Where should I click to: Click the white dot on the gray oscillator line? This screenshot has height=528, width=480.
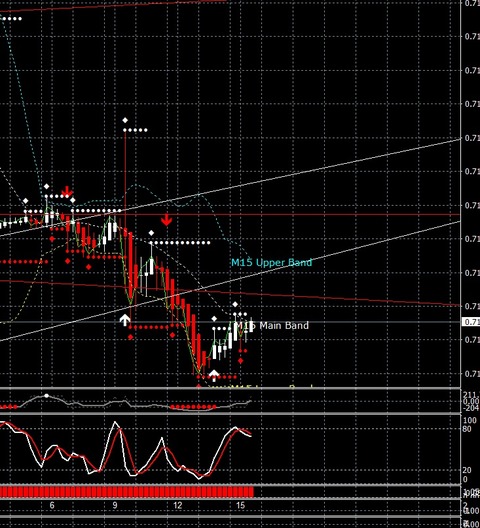(x=47, y=396)
